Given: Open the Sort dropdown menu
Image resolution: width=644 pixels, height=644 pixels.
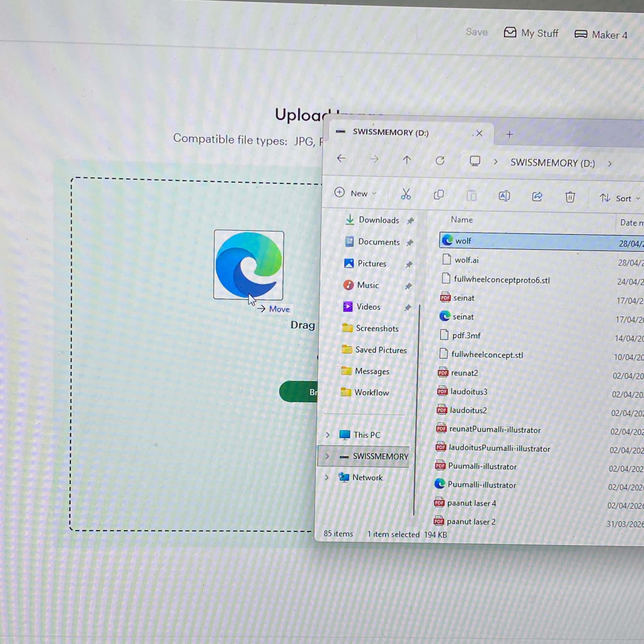Looking at the screenshot, I should pyautogui.click(x=620, y=198).
